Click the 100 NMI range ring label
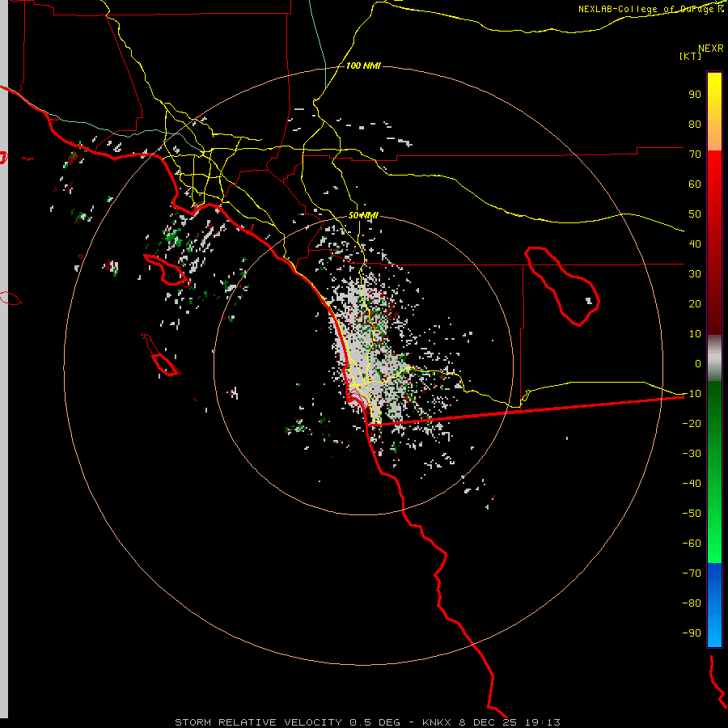728x728 pixels. click(x=363, y=66)
